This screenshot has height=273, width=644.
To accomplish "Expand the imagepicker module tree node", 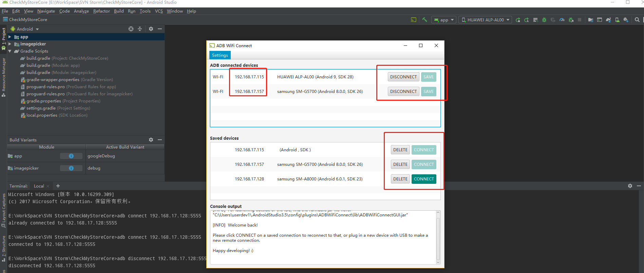I will (10, 44).
